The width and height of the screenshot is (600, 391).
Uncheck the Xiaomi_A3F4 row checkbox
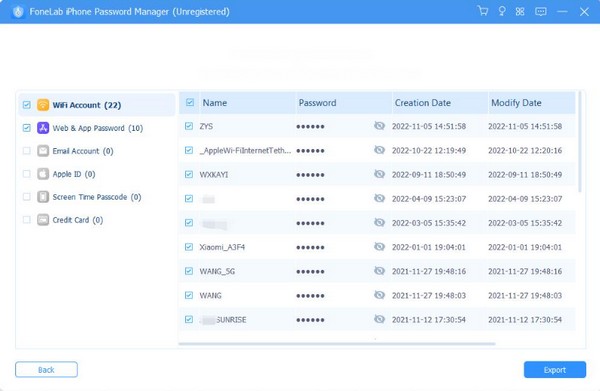tap(189, 247)
